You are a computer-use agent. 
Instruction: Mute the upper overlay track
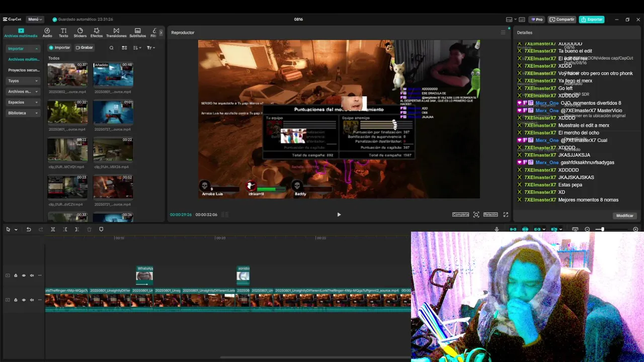point(32,276)
